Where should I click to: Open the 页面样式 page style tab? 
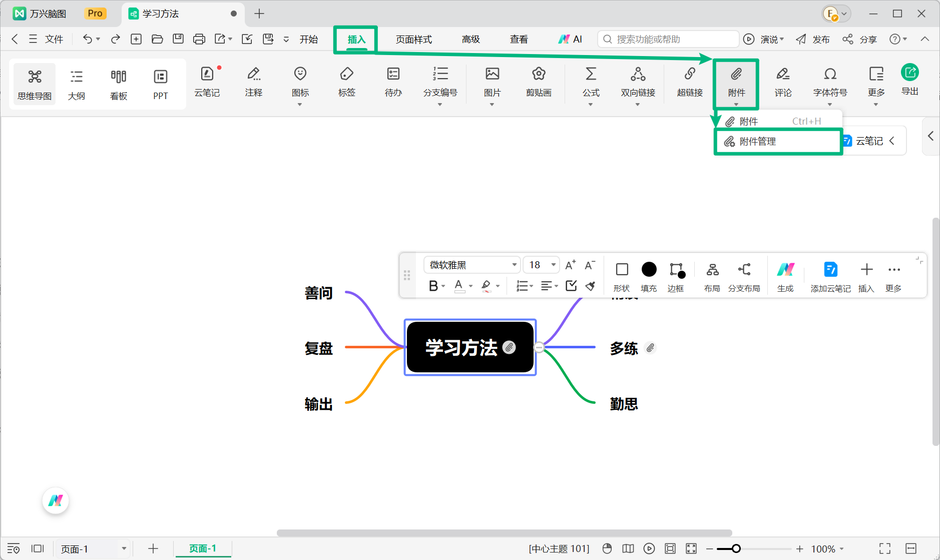(414, 39)
